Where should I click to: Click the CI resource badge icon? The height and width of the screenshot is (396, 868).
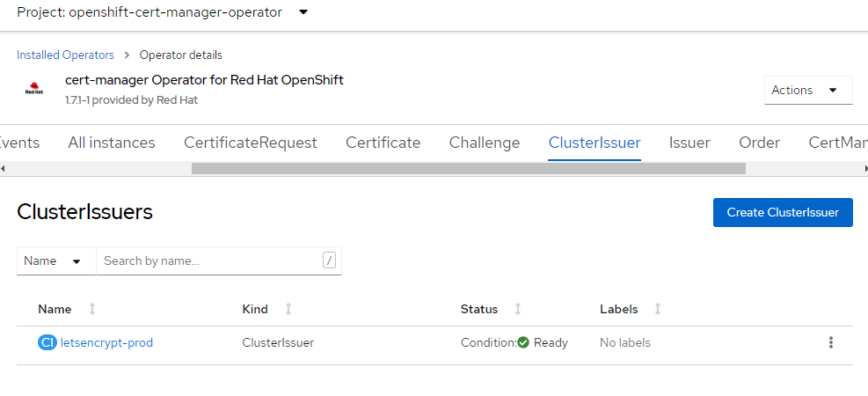[47, 342]
